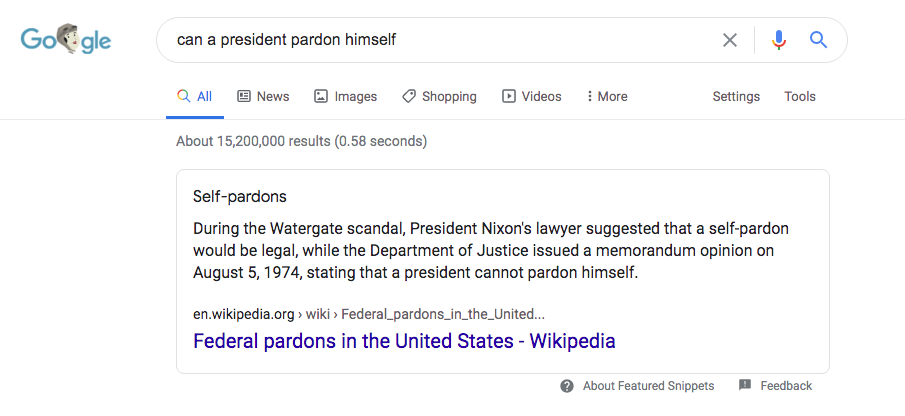This screenshot has height=416, width=905.
Task: Open the Settings menu
Action: (x=736, y=96)
